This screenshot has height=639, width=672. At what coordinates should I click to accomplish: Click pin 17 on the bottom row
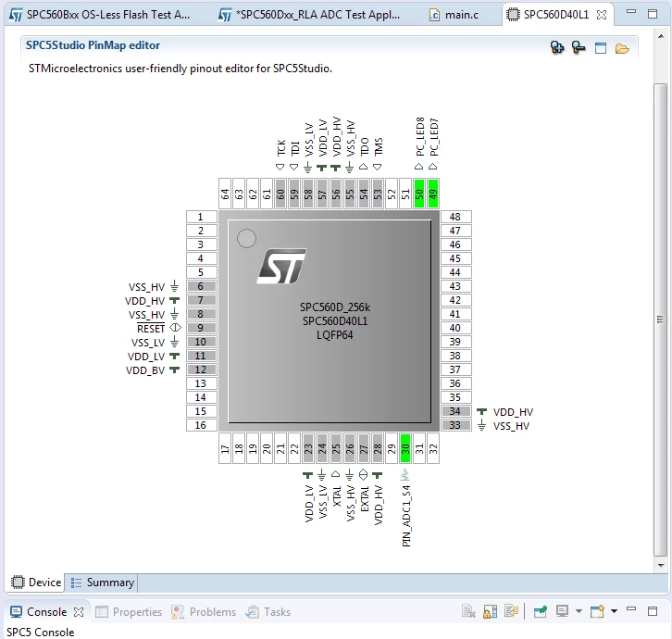pyautogui.click(x=225, y=448)
